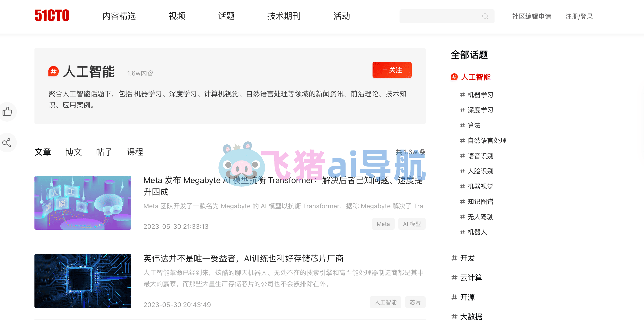The width and height of the screenshot is (644, 328).
Task: Click the share icon on left edge
Action: [7, 143]
